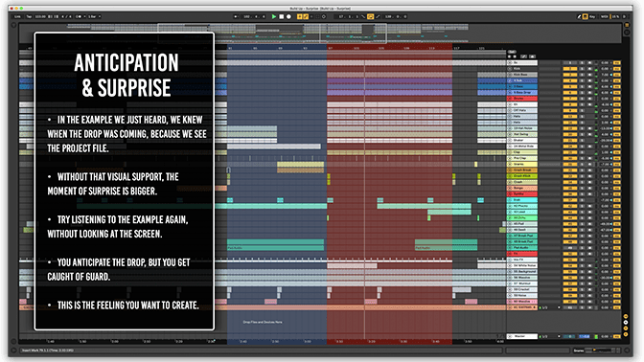The image size is (644, 362).
Task: Enable the Punch-In switch
Action: coord(363,17)
